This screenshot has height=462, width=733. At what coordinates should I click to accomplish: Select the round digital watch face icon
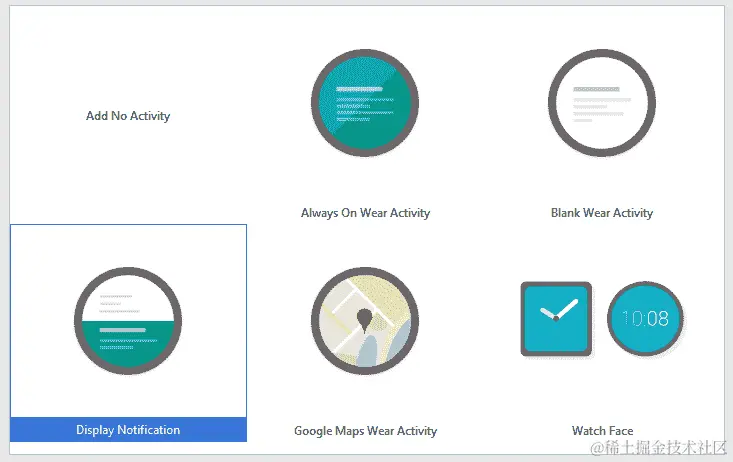645,318
